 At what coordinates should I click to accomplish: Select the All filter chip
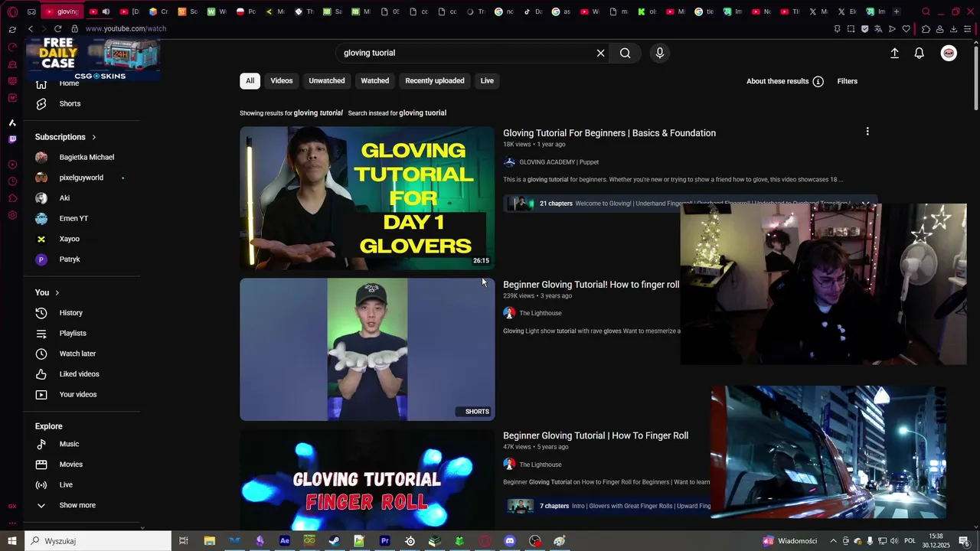click(250, 80)
